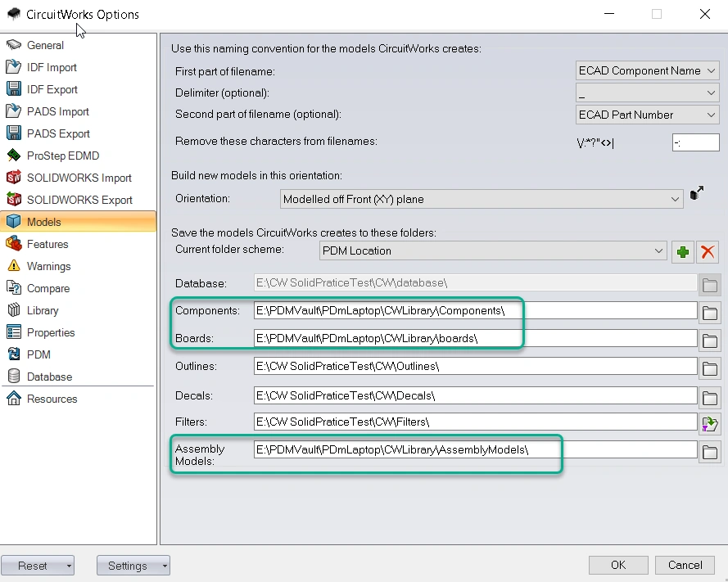This screenshot has width=728, height=582.
Task: Browse for the Outlines folder
Action: [x=710, y=368]
